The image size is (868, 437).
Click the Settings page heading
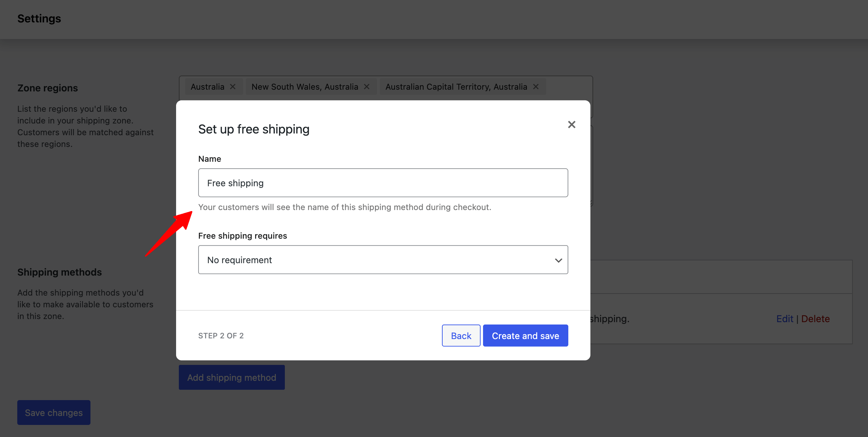pyautogui.click(x=39, y=19)
